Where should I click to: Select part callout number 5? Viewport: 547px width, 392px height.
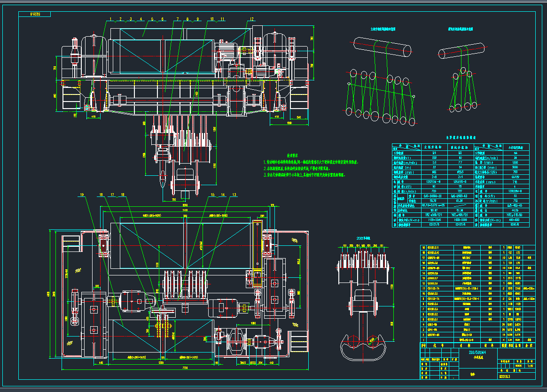152,19
